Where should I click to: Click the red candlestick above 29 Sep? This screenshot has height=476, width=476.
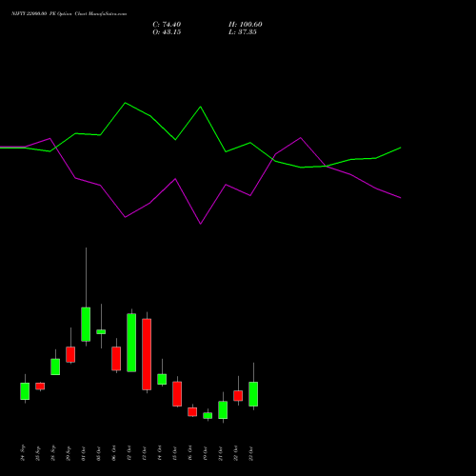coord(70,354)
